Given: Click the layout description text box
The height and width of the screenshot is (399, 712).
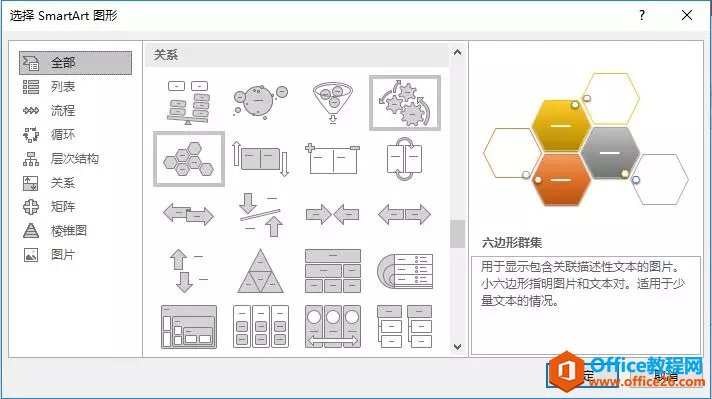Looking at the screenshot, I should click(586, 305).
